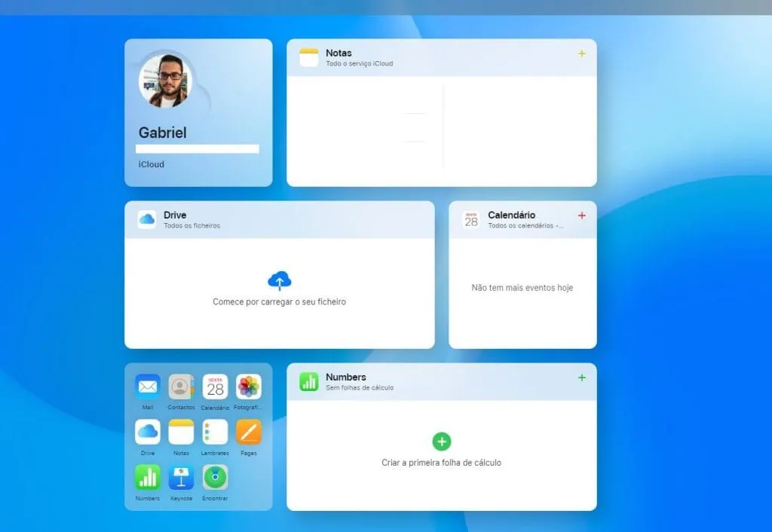Click the green plus circle in Numbers widget
This screenshot has width=772, height=532.
pos(442,441)
